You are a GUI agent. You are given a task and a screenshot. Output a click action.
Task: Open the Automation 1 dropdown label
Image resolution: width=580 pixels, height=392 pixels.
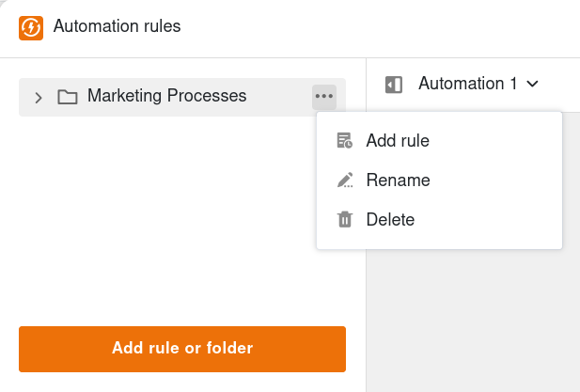467,84
